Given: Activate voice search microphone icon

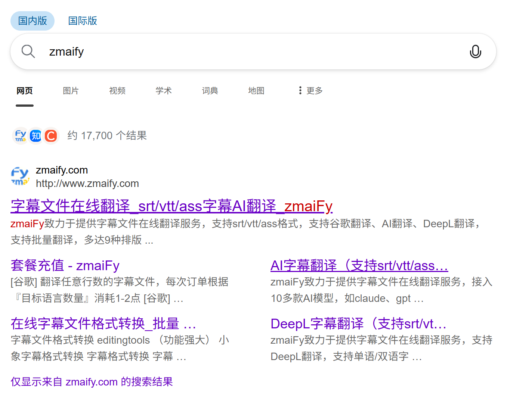Looking at the screenshot, I should coord(475,51).
